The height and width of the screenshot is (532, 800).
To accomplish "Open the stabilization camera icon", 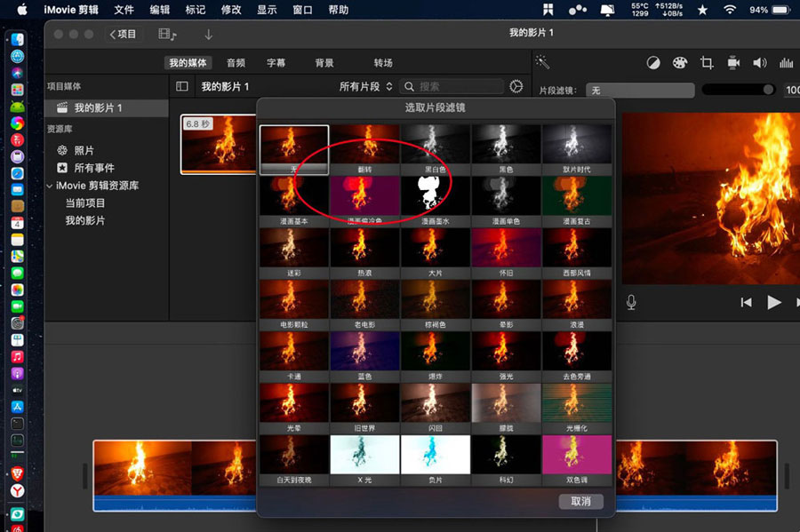I will 733,63.
